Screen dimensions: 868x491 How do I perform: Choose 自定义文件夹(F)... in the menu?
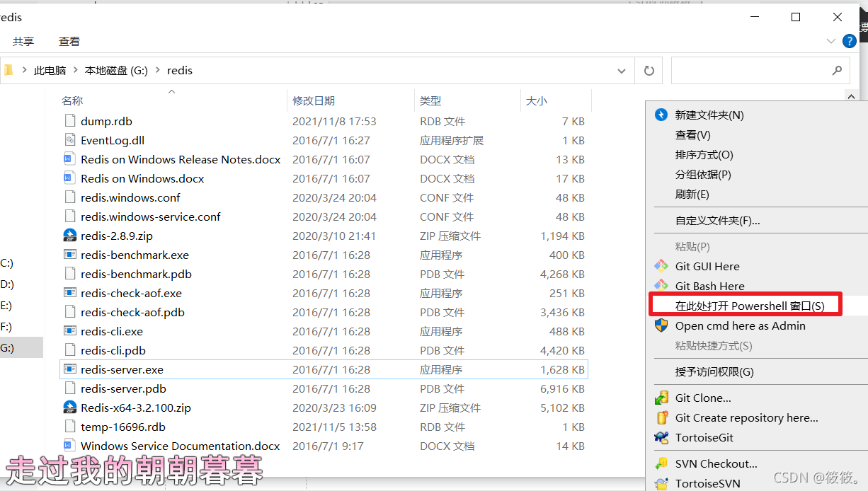click(718, 220)
